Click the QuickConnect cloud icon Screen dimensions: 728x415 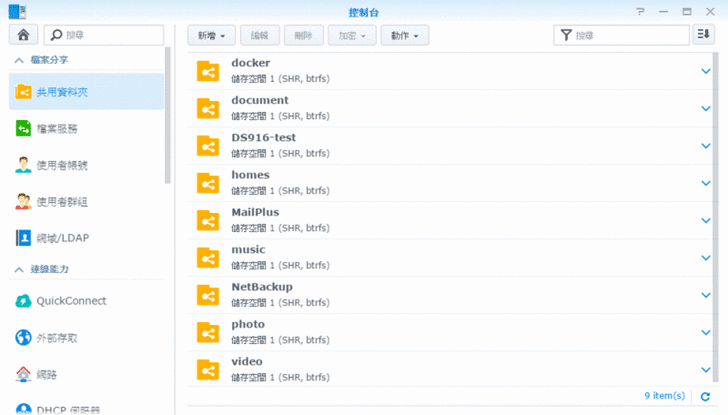pos(23,301)
